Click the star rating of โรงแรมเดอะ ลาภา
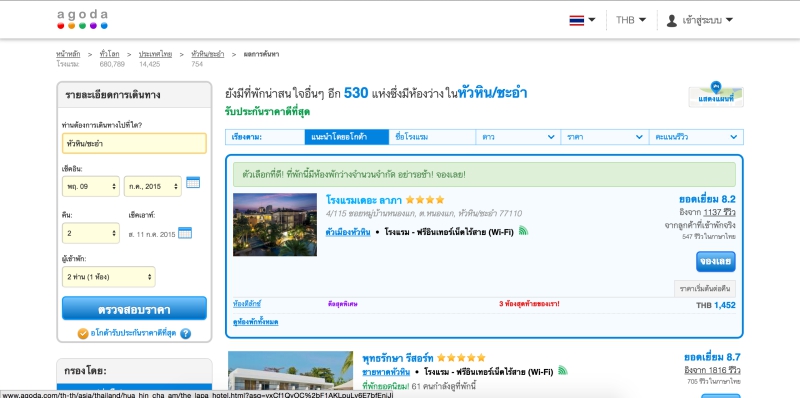This screenshot has width=800, height=398. coord(425,200)
